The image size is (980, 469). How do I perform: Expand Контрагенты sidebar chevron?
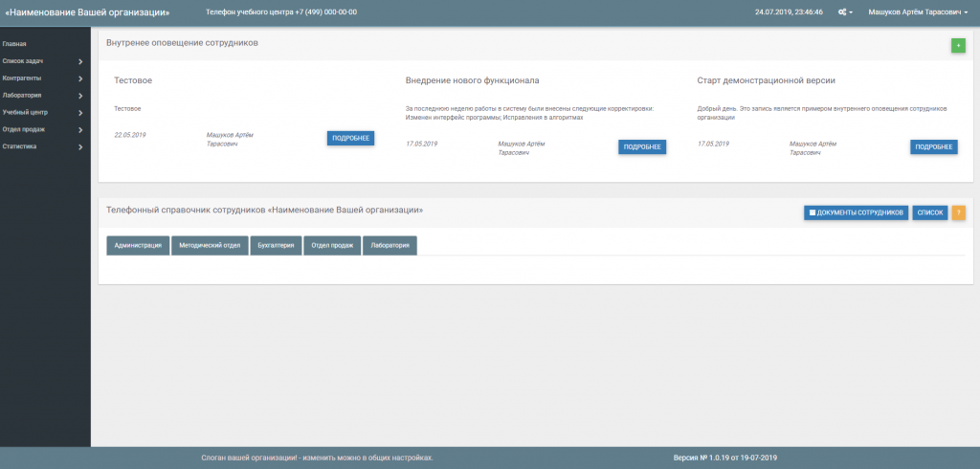click(80, 78)
